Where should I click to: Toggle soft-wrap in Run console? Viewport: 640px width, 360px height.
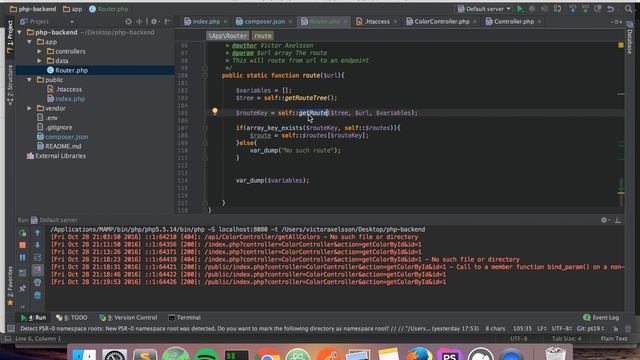[37, 258]
